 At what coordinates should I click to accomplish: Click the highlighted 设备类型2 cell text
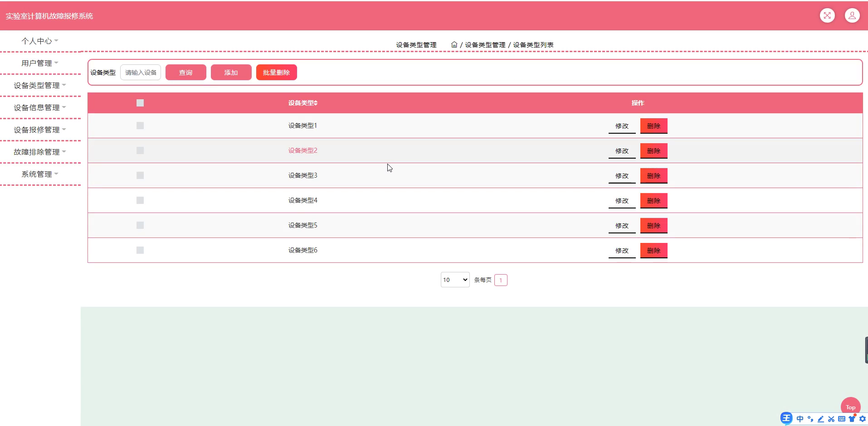pos(303,150)
